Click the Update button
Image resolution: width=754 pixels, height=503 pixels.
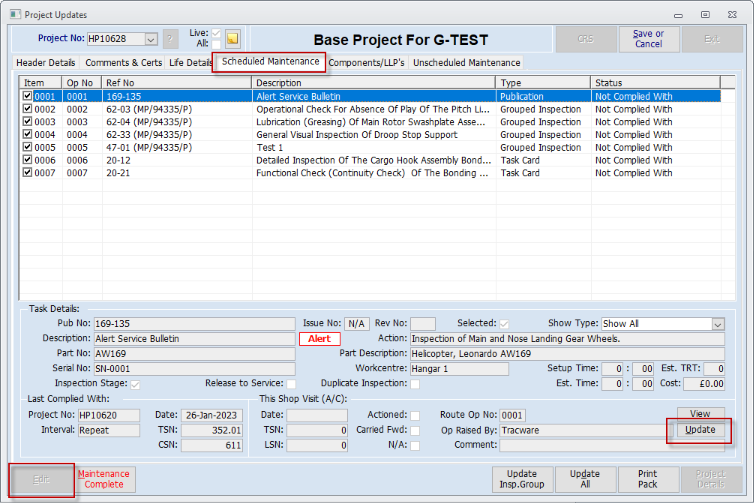pyautogui.click(x=700, y=429)
